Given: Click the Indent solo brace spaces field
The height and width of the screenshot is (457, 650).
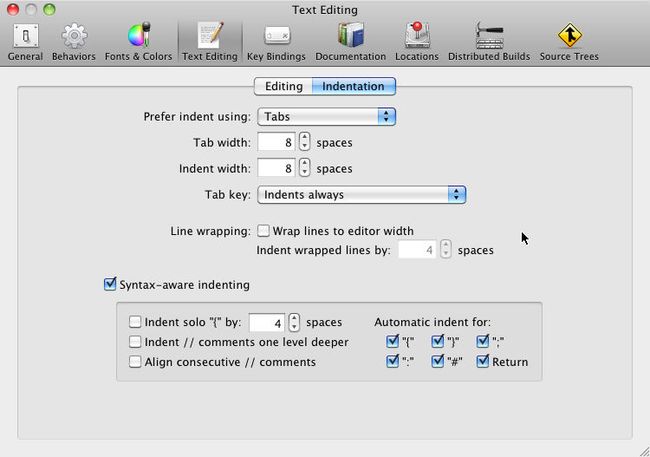Looking at the screenshot, I should click(267, 323).
